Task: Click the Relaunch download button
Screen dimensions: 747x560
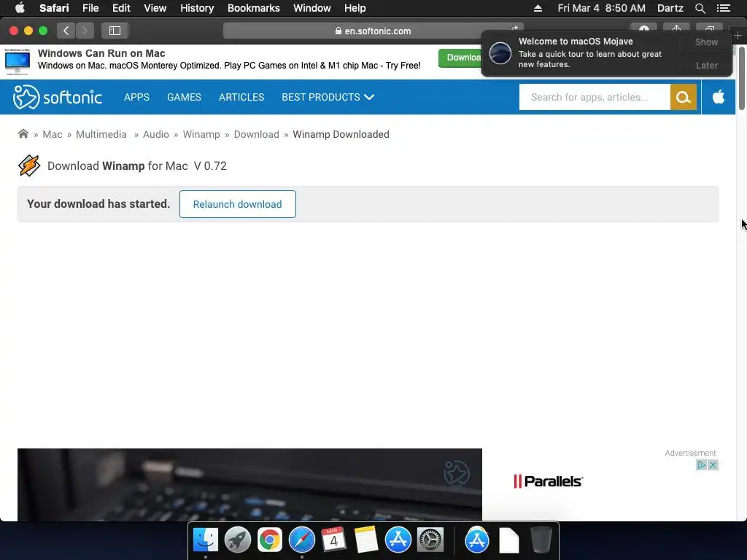Action: coord(238,204)
